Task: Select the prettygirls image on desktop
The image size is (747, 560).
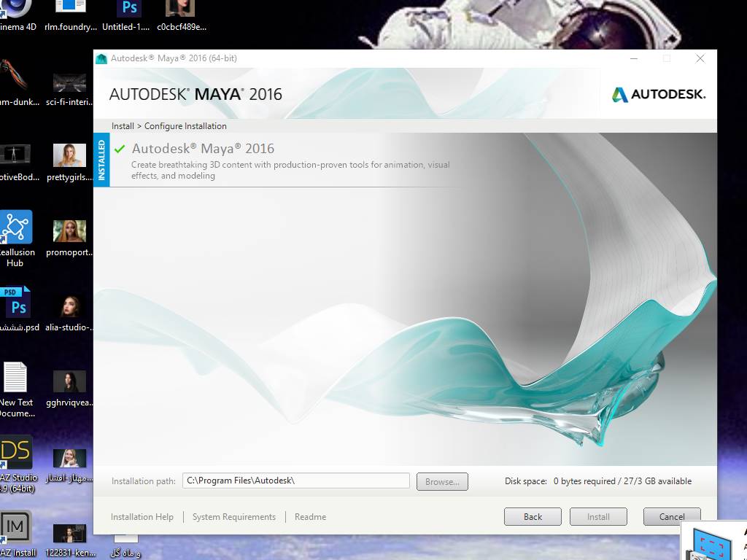Action: point(69,155)
